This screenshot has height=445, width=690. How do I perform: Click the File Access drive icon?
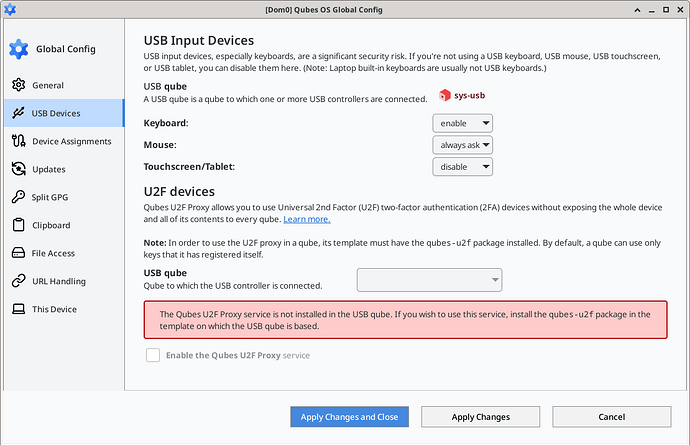tap(18, 253)
